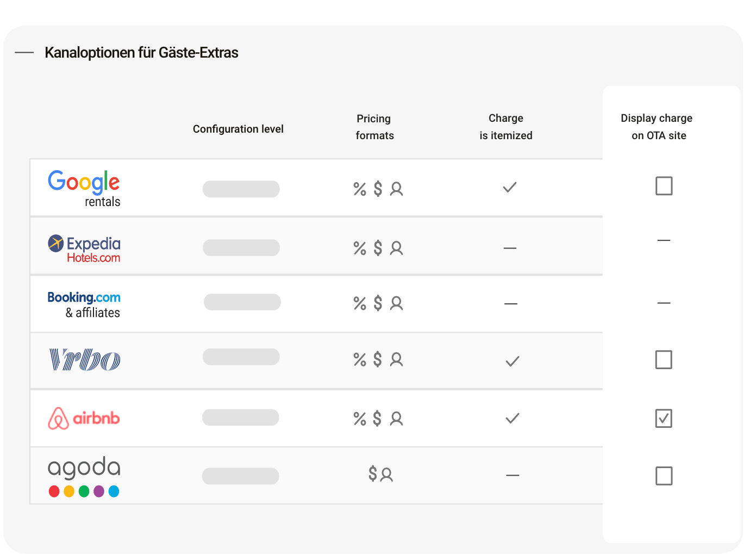Check the Vrbo display charge checkbox
Image resolution: width=756 pixels, height=554 pixels.
[664, 359]
